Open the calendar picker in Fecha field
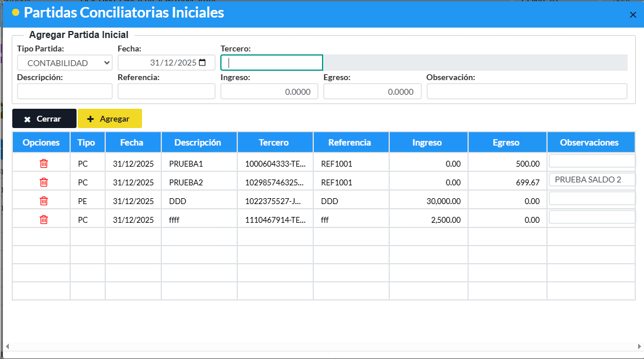Viewport: 644px width, 359px height. pos(202,63)
